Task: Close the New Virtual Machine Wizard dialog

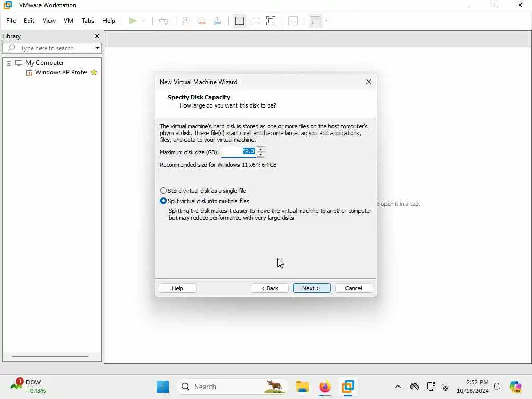Action: [x=369, y=82]
